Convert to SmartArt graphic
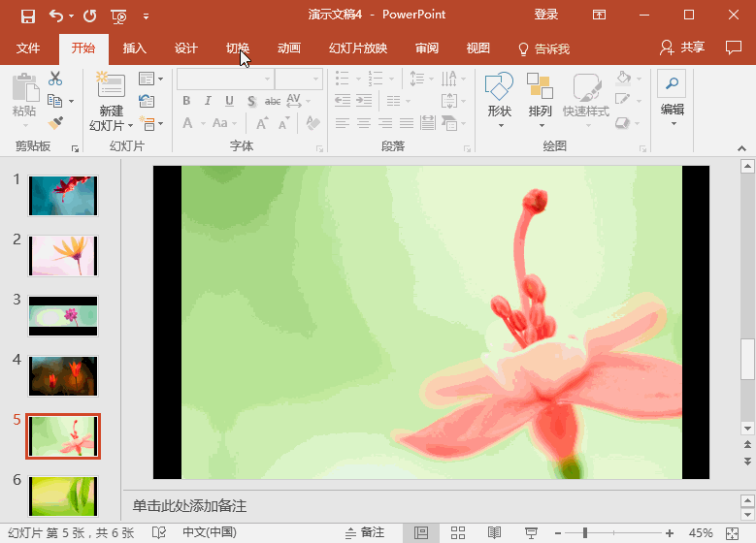Image resolution: width=756 pixels, height=543 pixels. pyautogui.click(x=453, y=123)
